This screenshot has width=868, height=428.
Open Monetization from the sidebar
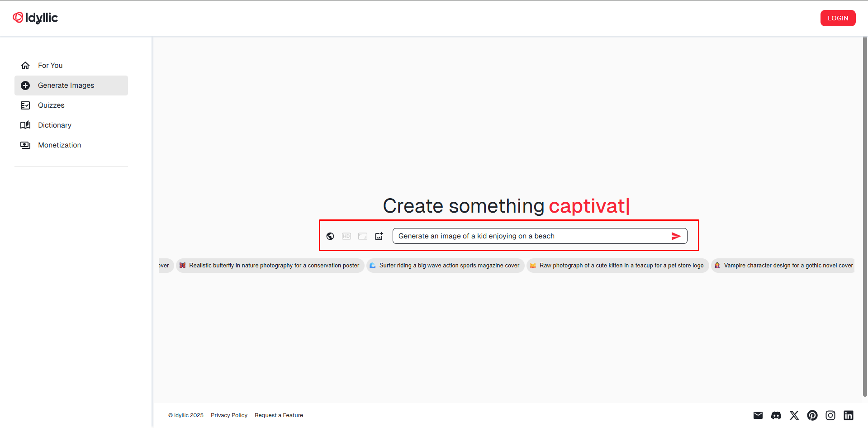[x=71, y=145]
